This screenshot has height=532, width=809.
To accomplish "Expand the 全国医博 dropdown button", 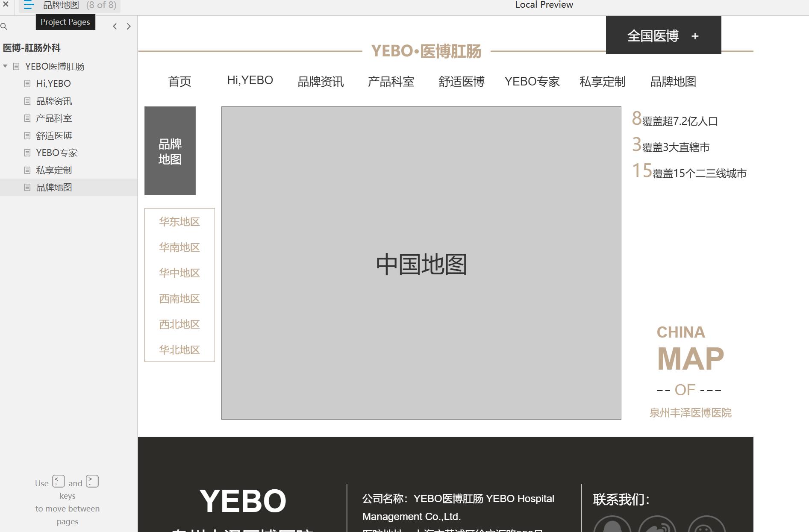I will click(663, 35).
